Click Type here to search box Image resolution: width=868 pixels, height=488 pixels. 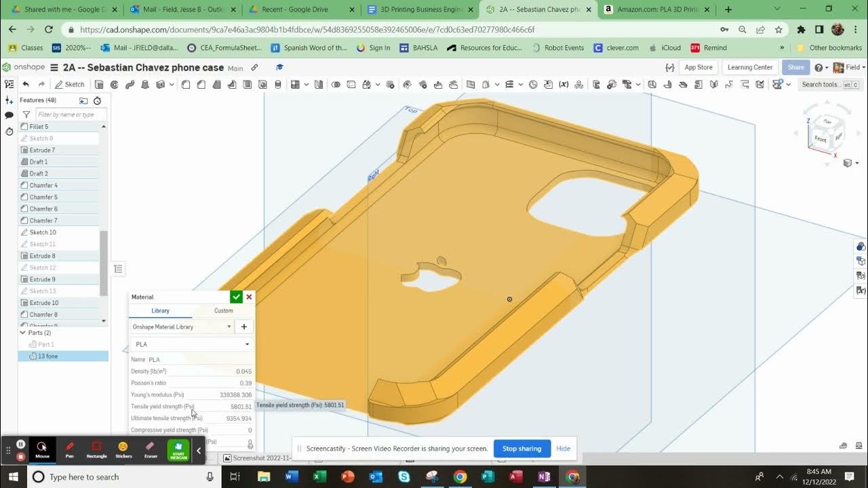123,476
